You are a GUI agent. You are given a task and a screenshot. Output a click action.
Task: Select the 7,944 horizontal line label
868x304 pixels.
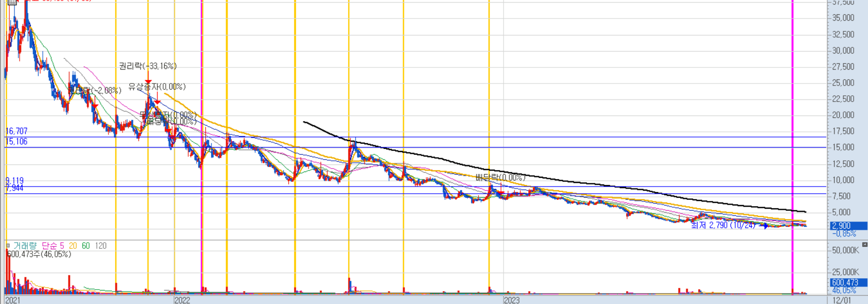click(x=14, y=188)
